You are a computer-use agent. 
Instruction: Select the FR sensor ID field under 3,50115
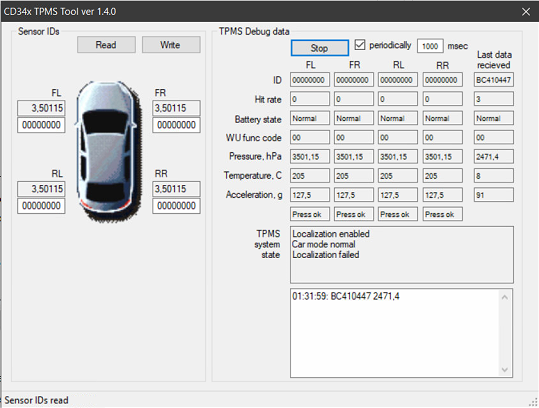[x=176, y=125]
